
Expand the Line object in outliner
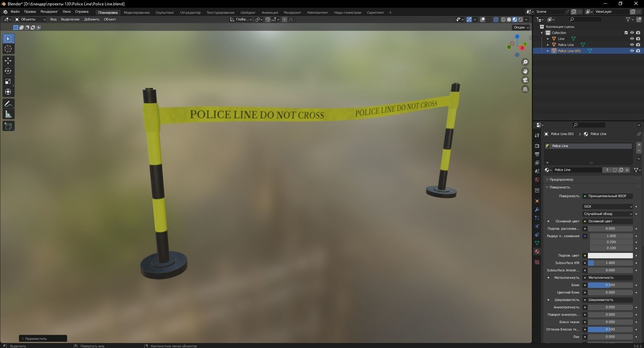click(548, 39)
